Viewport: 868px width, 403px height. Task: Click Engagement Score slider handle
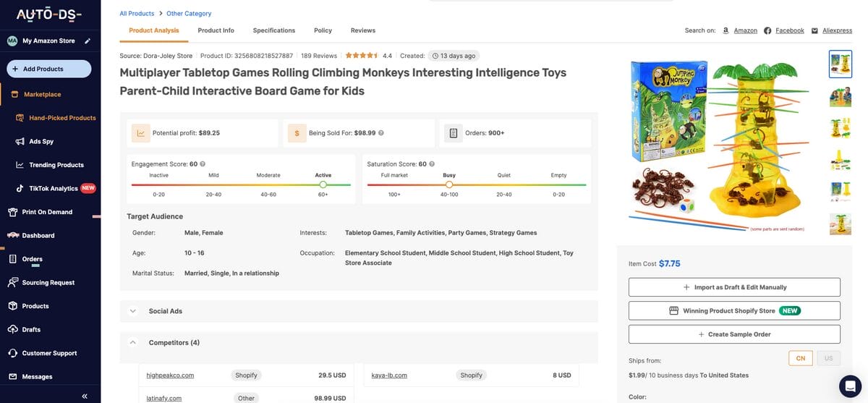(323, 184)
